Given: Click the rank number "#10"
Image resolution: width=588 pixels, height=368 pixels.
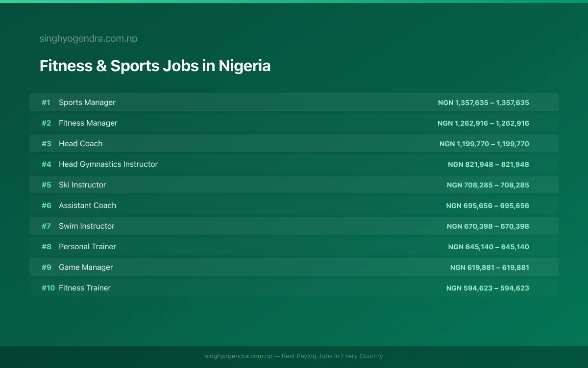Looking at the screenshot, I should point(48,288).
